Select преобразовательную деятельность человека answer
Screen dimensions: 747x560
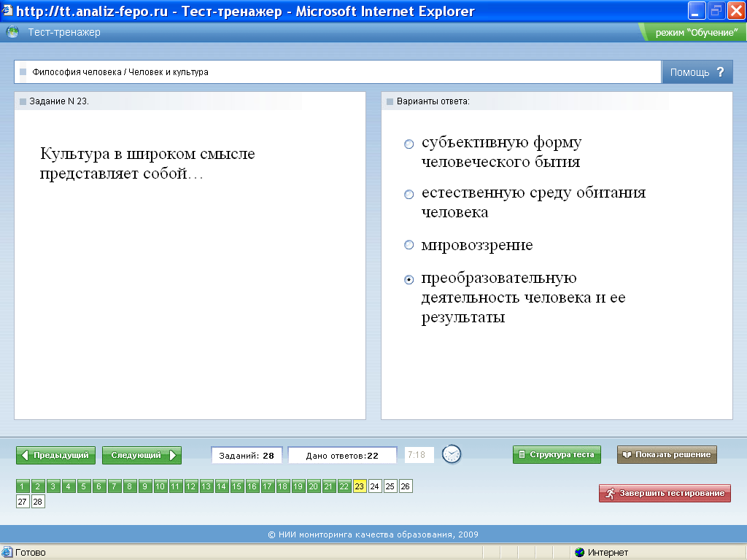pos(409,279)
